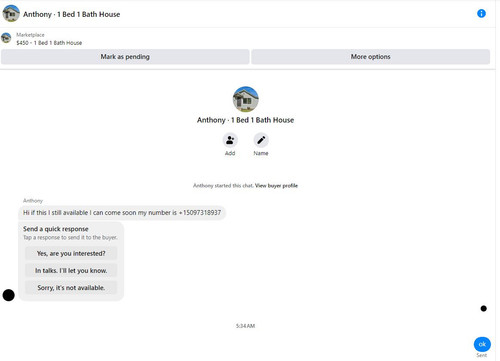Send quick reply "Yes, are you interested?"

point(71,253)
